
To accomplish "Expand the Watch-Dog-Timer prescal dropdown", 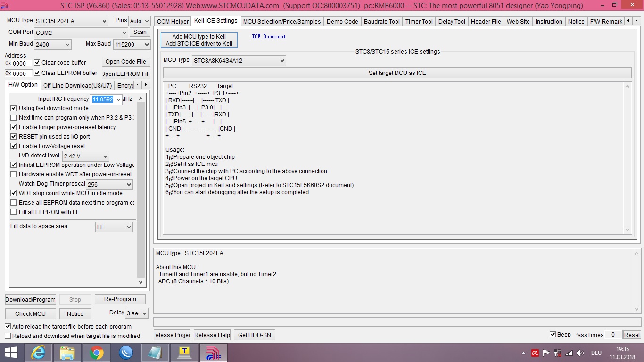I will click(109, 184).
